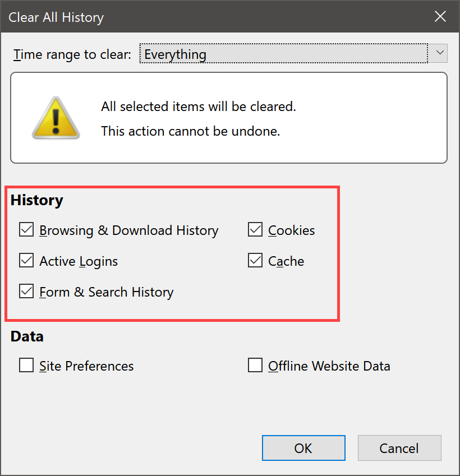The width and height of the screenshot is (460, 476).
Task: Click the 'Time range to clear:' label
Action: 72,54
